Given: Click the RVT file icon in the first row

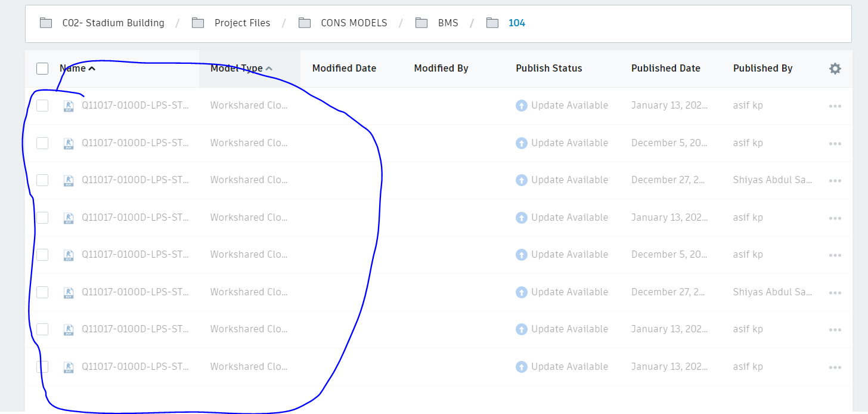Looking at the screenshot, I should click(x=69, y=106).
